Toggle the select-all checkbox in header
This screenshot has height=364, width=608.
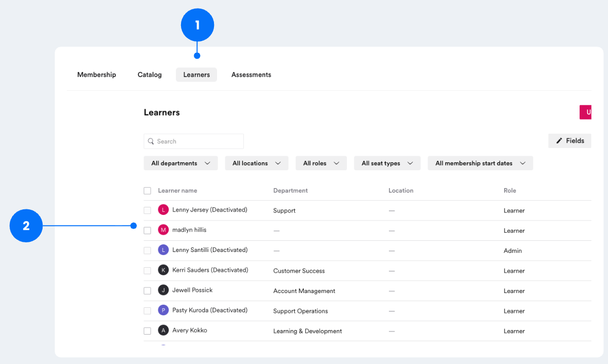click(148, 191)
